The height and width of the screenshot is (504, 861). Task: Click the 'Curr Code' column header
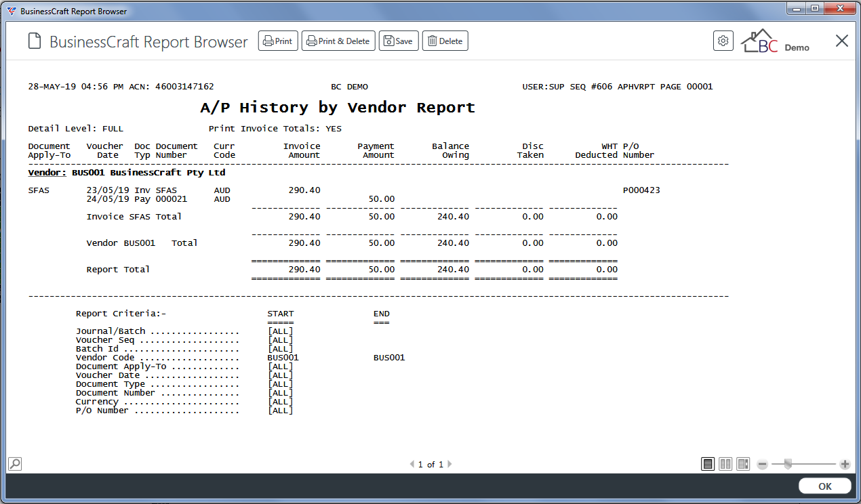tap(224, 150)
